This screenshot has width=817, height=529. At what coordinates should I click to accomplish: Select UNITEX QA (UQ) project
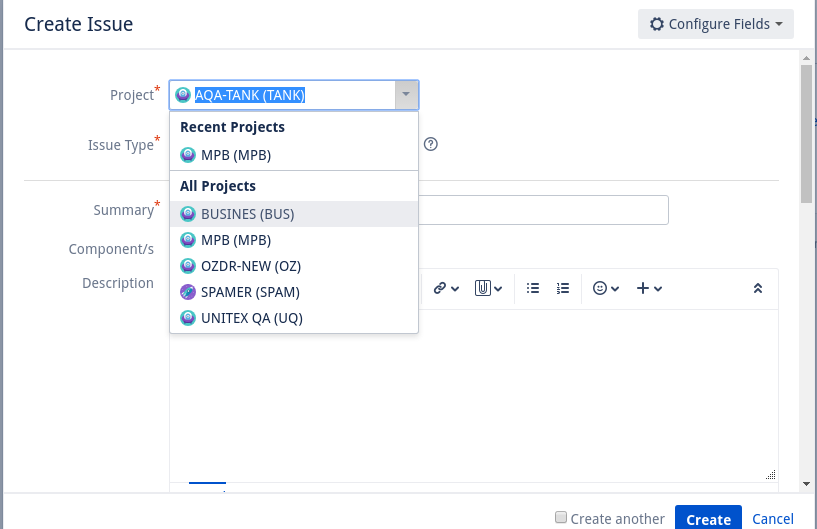click(x=294, y=318)
